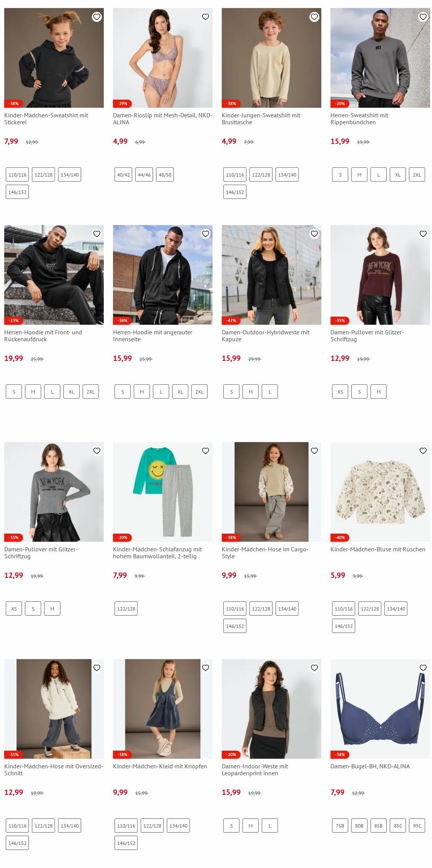Select size XS for burgundy Damen-Pullover
Viewport: 432px width, 868px height.
pyautogui.click(x=340, y=392)
